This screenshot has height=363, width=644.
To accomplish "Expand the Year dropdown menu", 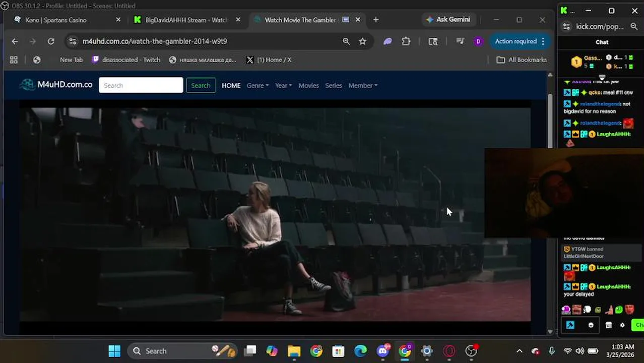I will pos(283,85).
